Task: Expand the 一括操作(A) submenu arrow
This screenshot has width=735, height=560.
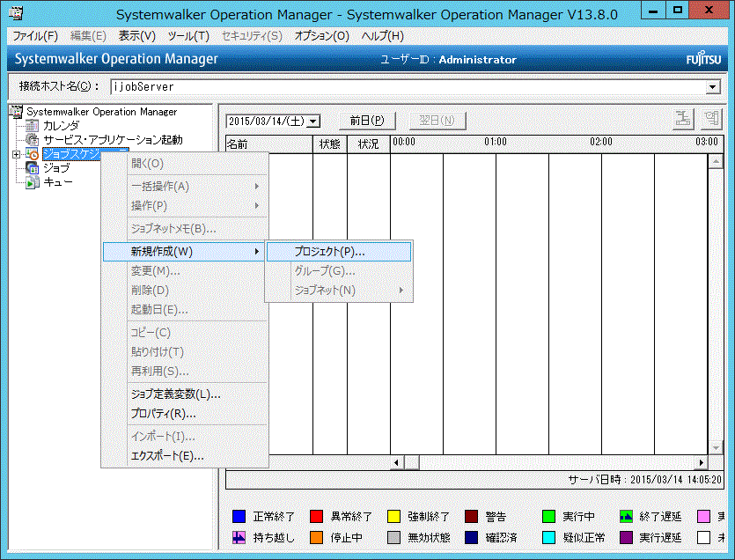Action: click(257, 186)
